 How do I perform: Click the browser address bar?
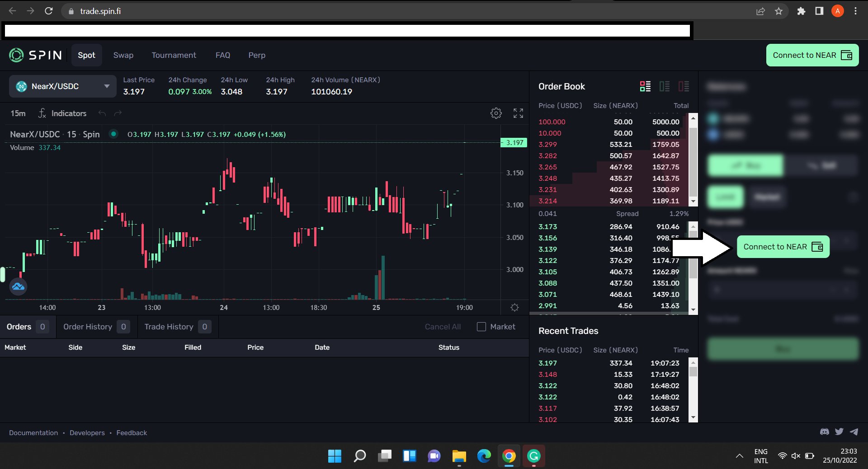tap(407, 11)
